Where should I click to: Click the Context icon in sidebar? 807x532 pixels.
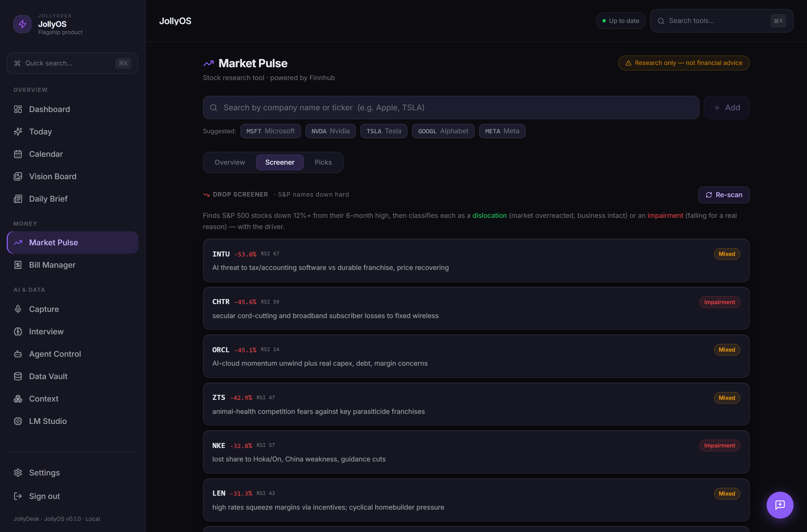coord(18,399)
